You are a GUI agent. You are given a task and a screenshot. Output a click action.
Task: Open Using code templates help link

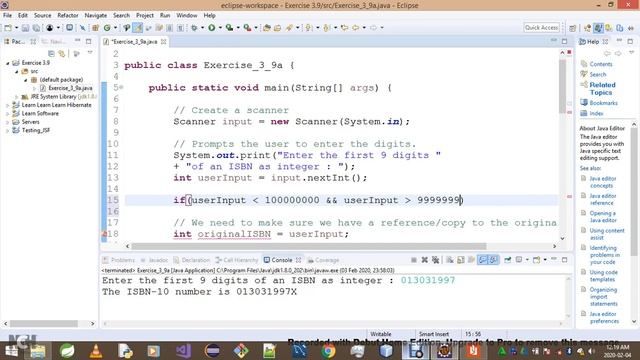(x=603, y=276)
